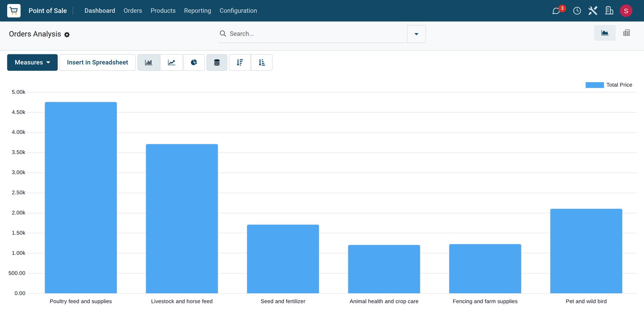Select line chart mode
The height and width of the screenshot is (313, 644).
pos(171,62)
